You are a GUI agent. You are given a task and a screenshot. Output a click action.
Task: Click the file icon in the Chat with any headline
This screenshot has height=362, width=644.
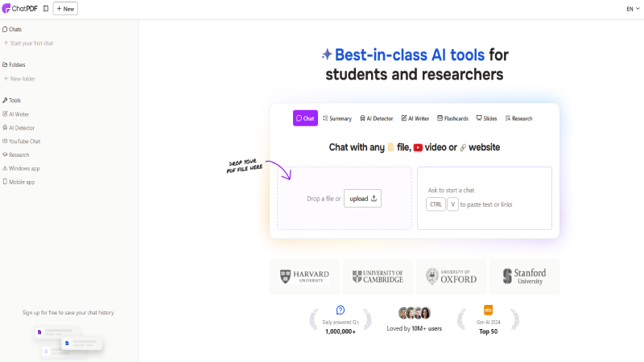point(390,147)
